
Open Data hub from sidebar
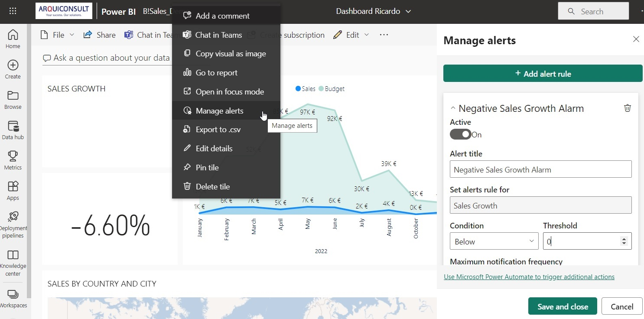pos(13,130)
